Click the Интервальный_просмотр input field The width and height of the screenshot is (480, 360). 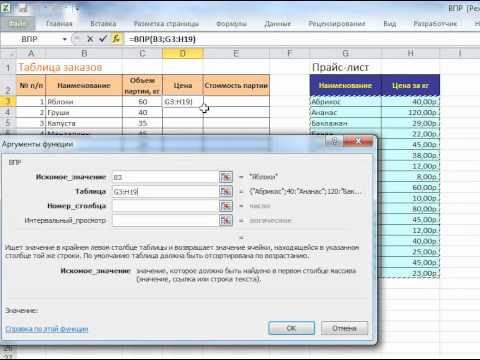click(165, 220)
